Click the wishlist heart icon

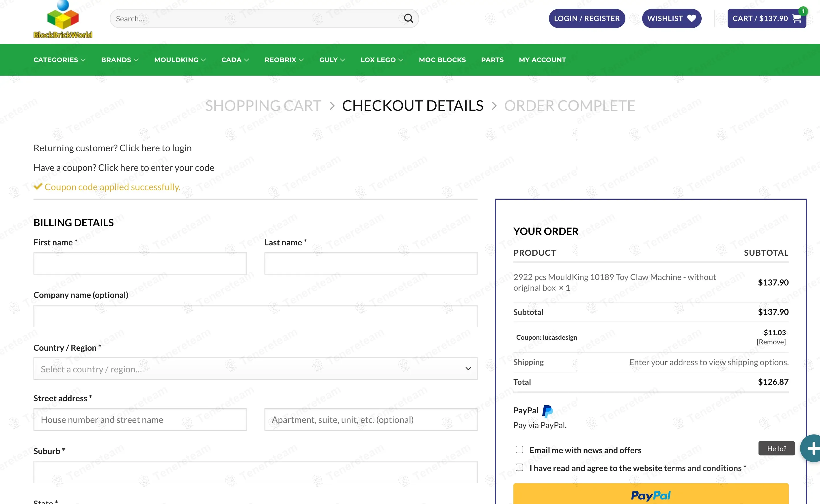[x=692, y=18]
